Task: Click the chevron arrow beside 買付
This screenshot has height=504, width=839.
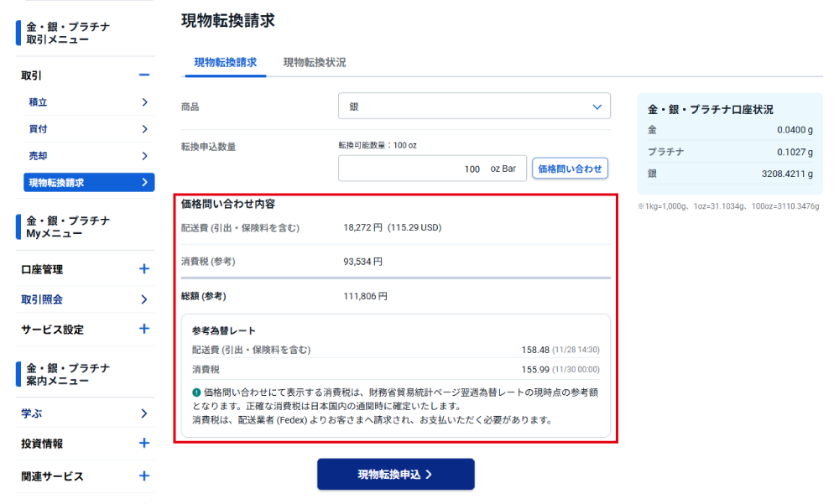Action: pyautogui.click(x=144, y=129)
